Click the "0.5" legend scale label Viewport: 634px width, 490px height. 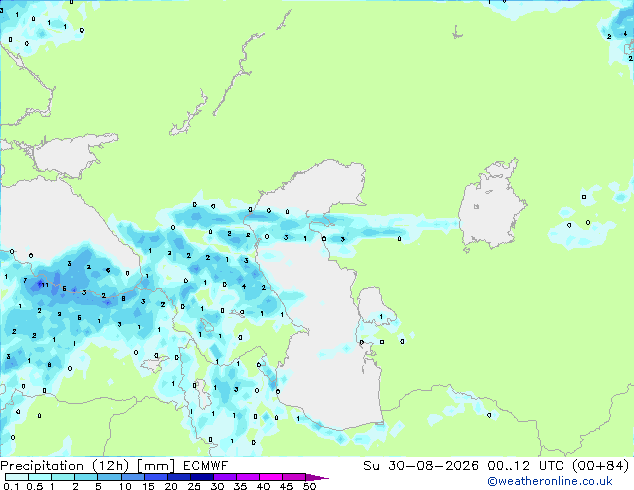(x=34, y=486)
